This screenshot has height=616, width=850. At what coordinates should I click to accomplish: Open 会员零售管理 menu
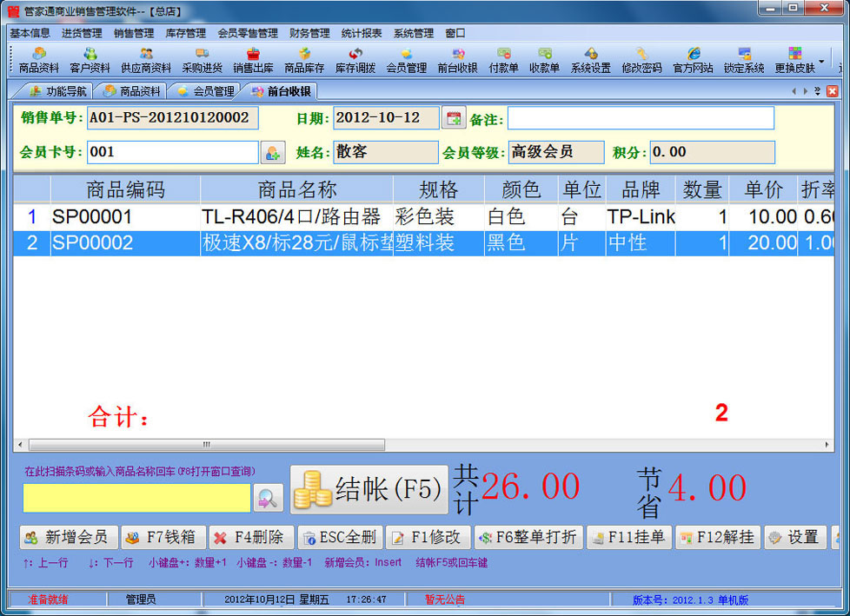248,33
